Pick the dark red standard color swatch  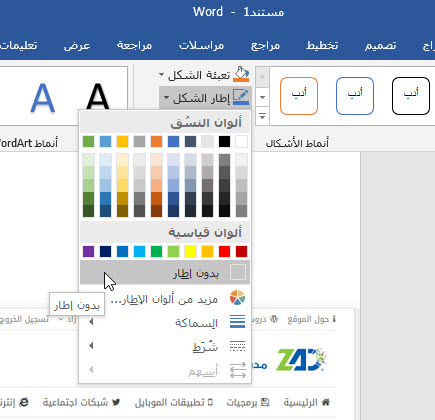click(x=241, y=252)
